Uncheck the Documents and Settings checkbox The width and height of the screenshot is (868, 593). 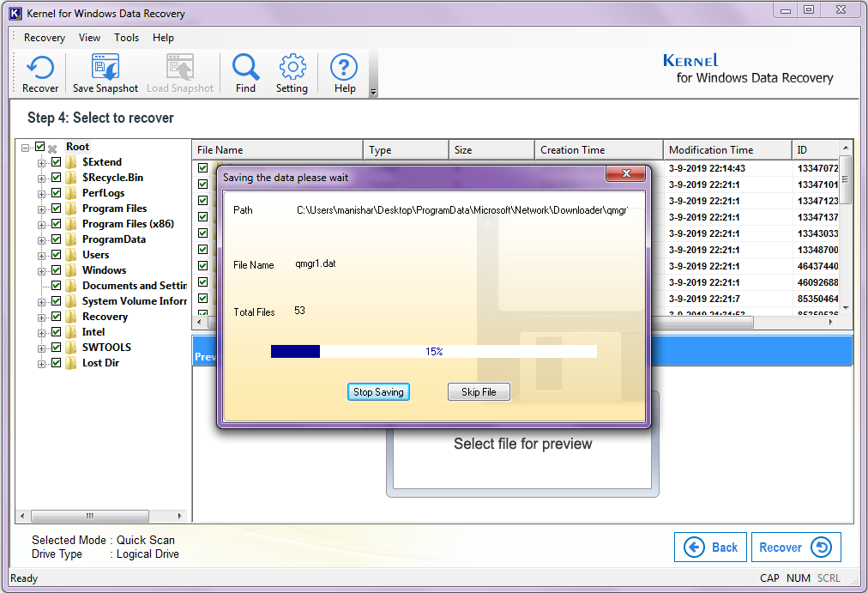point(56,285)
